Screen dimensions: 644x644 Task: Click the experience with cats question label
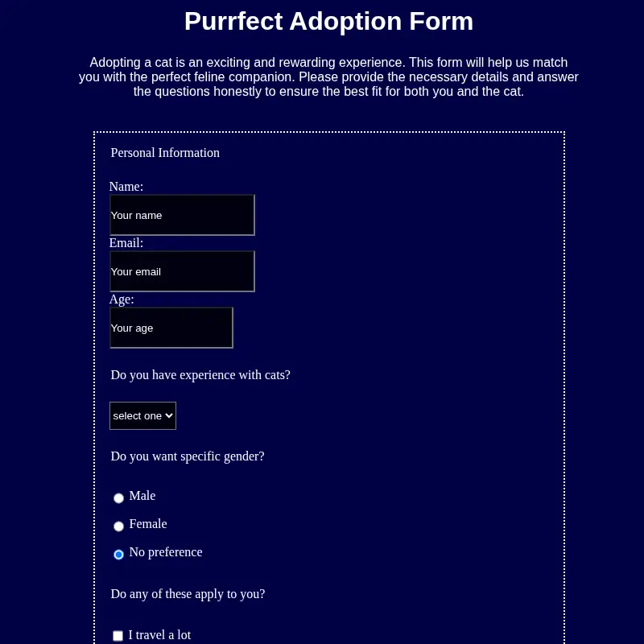coord(200,375)
